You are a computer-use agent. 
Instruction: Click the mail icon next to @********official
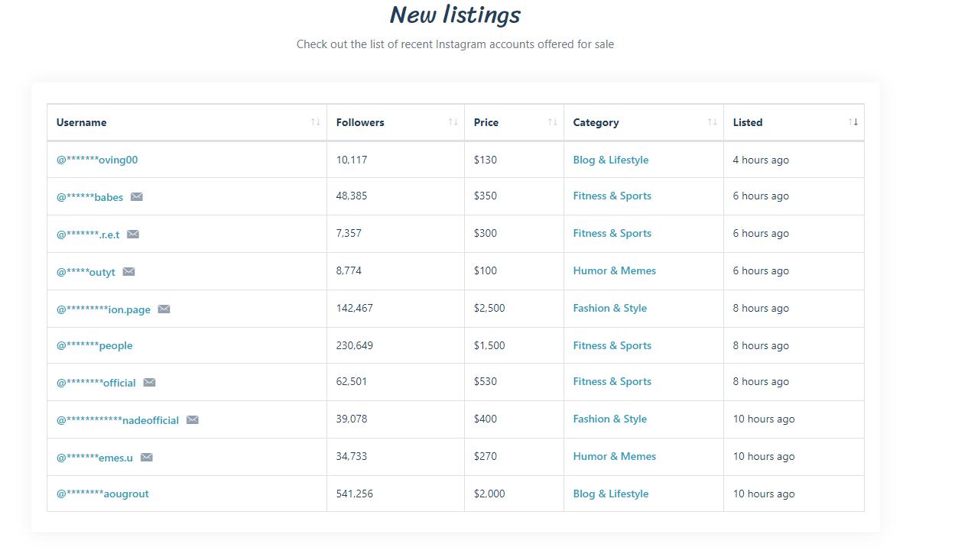[150, 383]
